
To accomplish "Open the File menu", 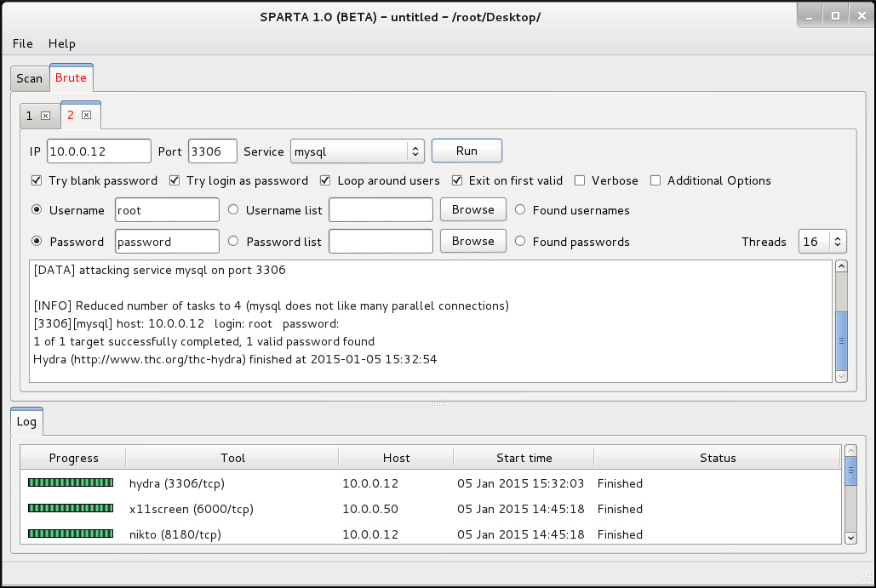I will 23,43.
